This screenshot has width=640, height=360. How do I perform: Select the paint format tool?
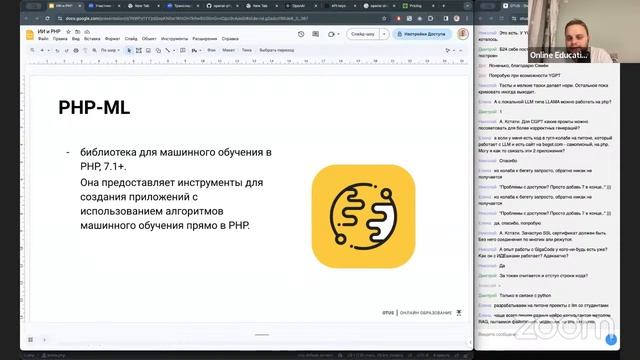pos(85,50)
